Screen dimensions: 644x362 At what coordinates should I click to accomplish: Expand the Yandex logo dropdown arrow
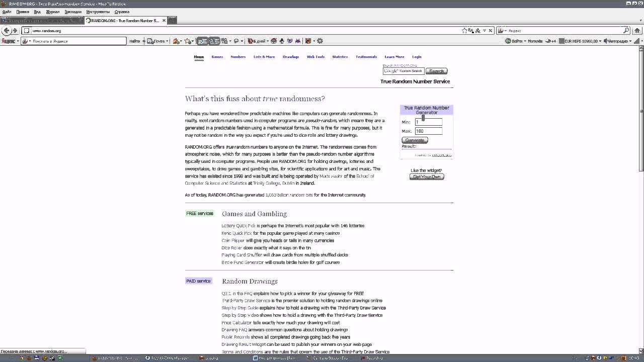17,41
